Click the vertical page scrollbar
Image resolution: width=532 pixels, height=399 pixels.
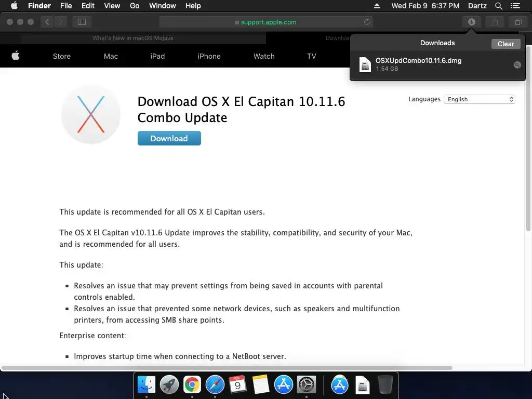pyautogui.click(x=528, y=139)
